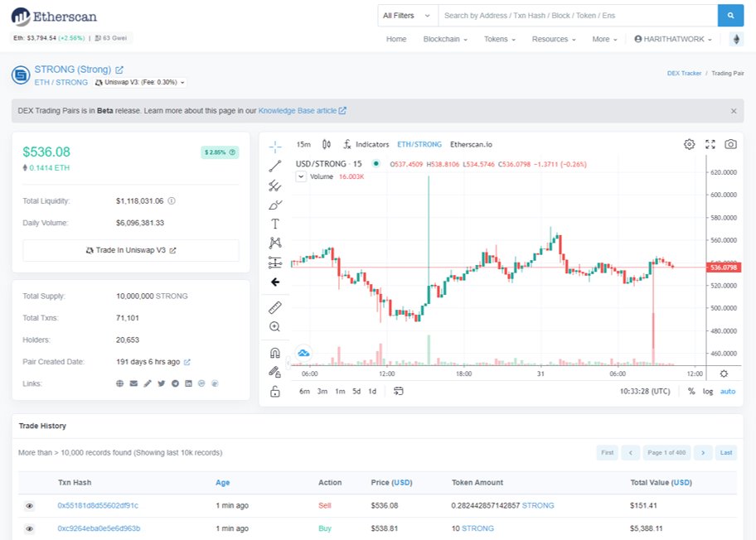Select the brush drawing tool
This screenshot has height=540, width=756.
pos(275,205)
